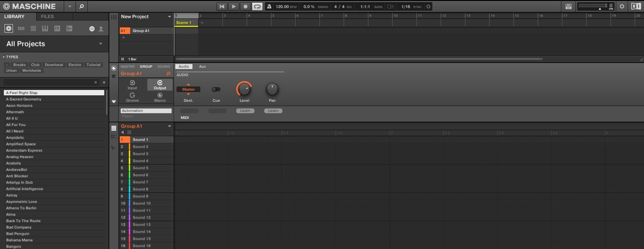
Task: Switch to user content person icon
Action: click(101, 29)
